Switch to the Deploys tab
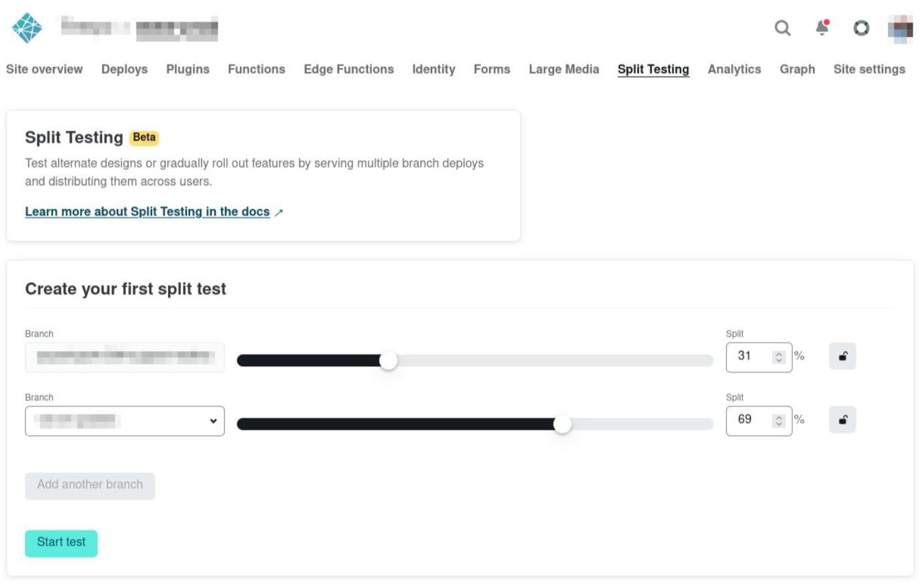The width and height of the screenshot is (924, 584). pyautogui.click(x=124, y=69)
